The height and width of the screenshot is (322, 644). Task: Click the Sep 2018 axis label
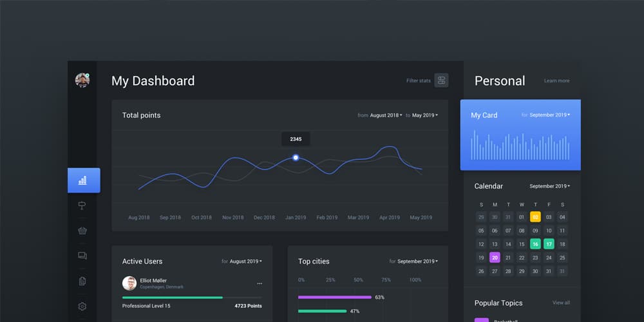(170, 218)
